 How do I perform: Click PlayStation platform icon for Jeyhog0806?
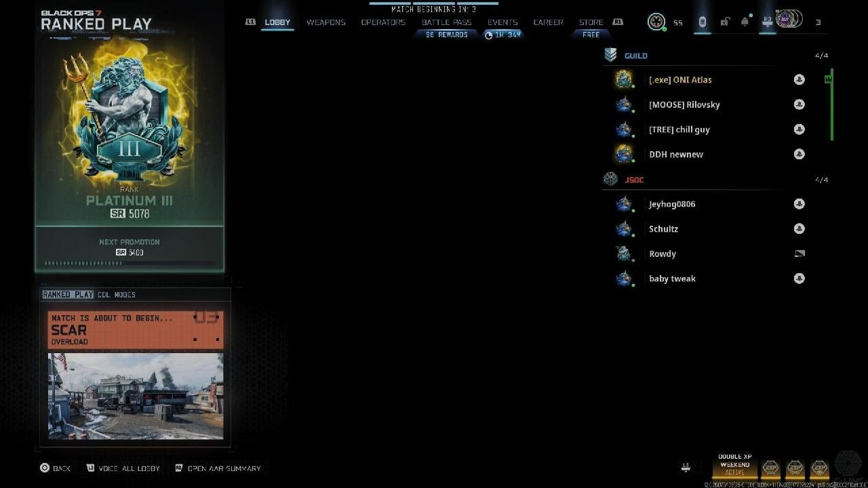(x=800, y=204)
